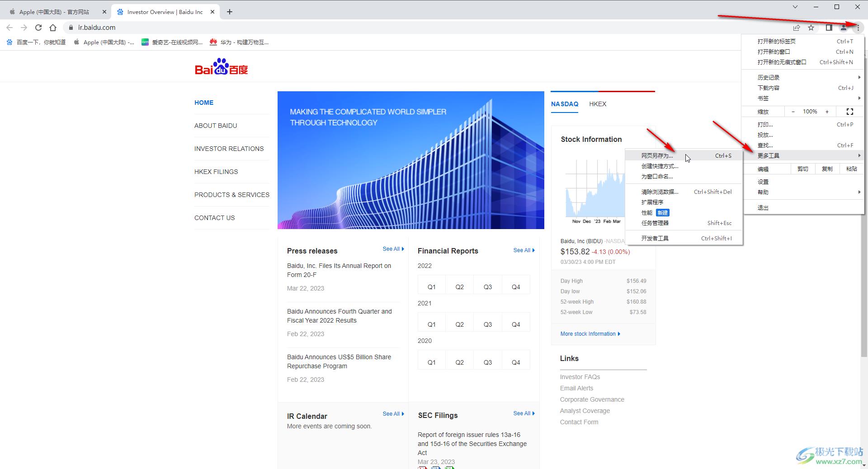
Task: Share this page icon
Action: coord(797,28)
